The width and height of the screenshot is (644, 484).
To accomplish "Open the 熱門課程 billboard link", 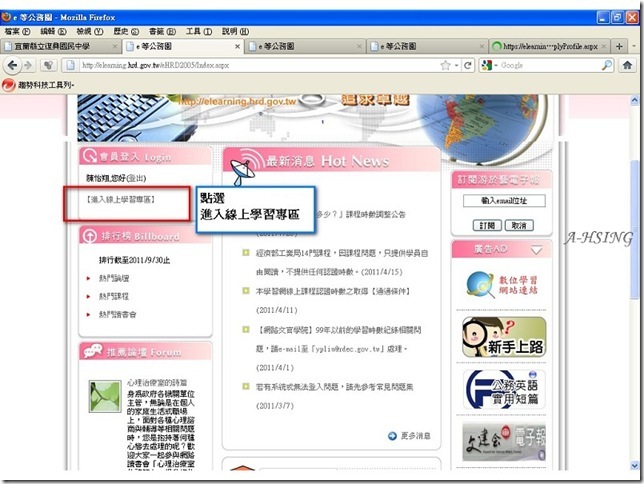I will click(x=114, y=296).
